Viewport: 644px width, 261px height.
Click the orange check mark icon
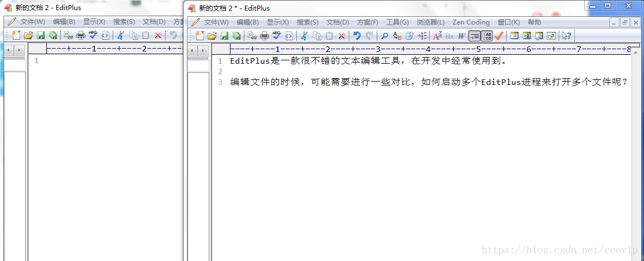coord(498,36)
